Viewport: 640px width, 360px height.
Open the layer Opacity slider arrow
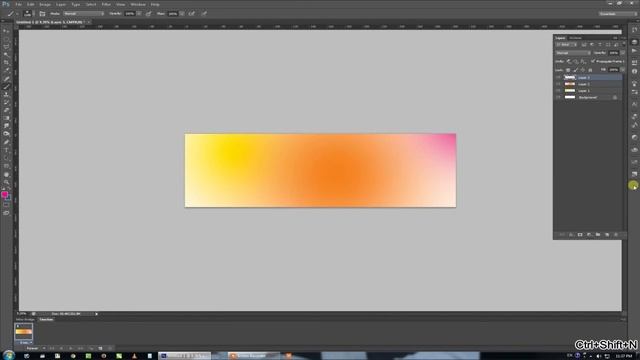click(622, 53)
